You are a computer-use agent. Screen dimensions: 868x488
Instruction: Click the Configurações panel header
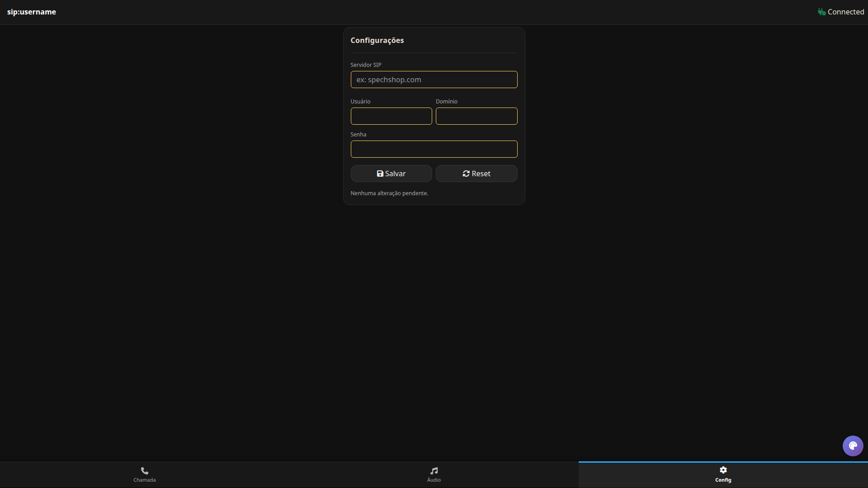[x=377, y=40]
